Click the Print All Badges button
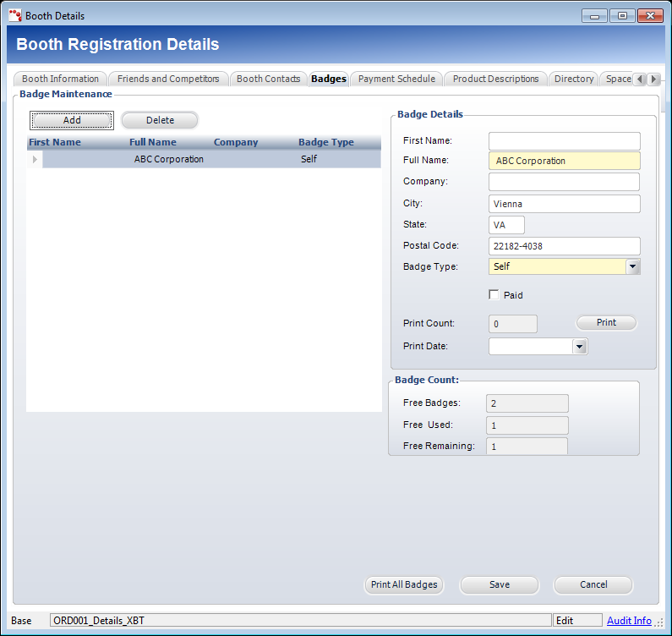The height and width of the screenshot is (636, 672). tap(404, 584)
